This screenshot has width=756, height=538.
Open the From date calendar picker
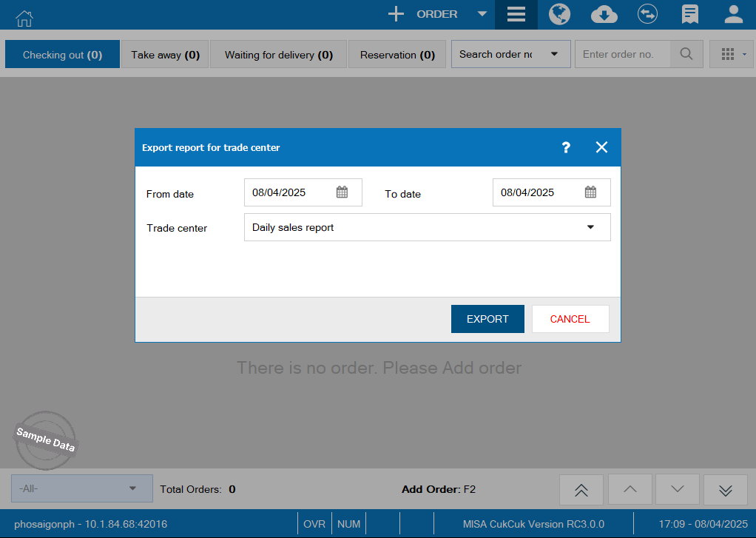click(342, 192)
